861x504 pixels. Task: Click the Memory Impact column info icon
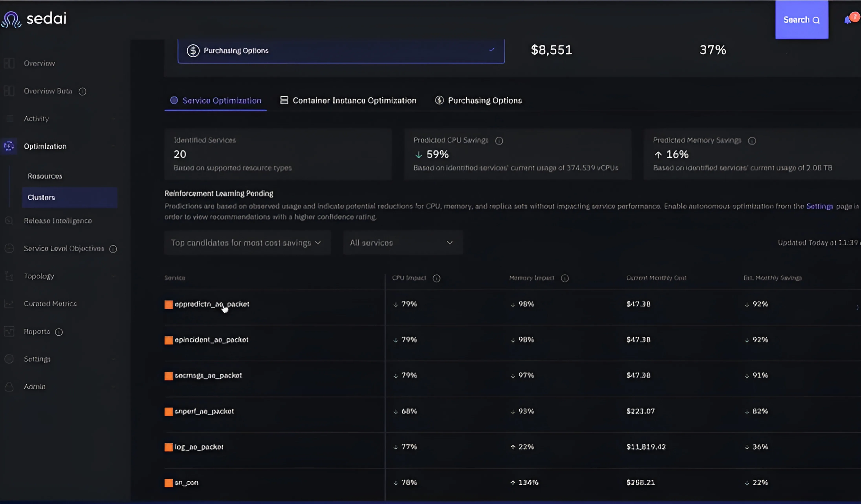pyautogui.click(x=565, y=278)
